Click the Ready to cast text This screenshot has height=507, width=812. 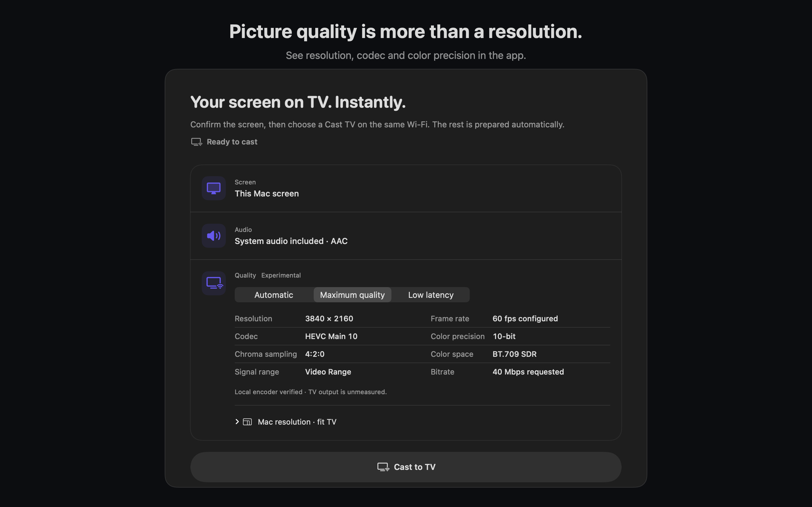(232, 142)
